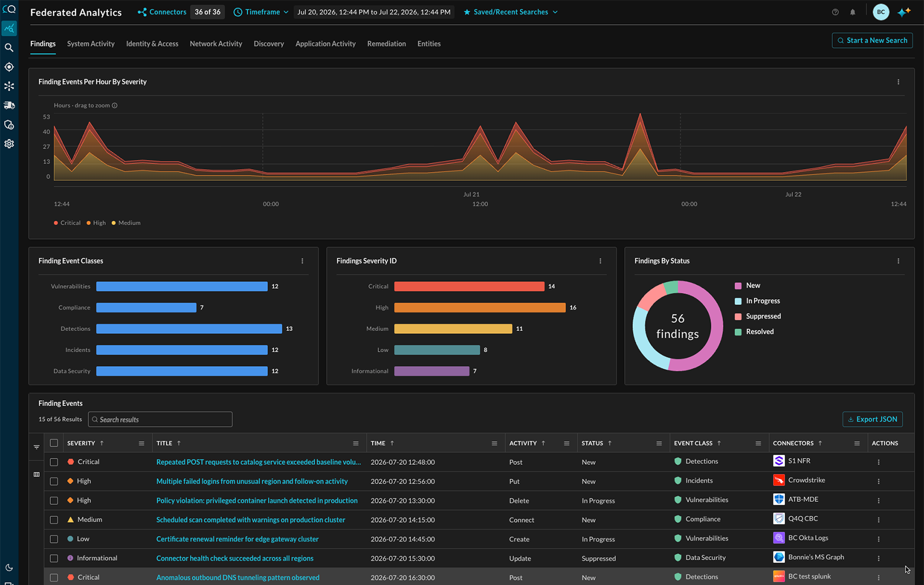
Task: Open the hub/asterisk icon in the sidebar
Action: point(9,86)
